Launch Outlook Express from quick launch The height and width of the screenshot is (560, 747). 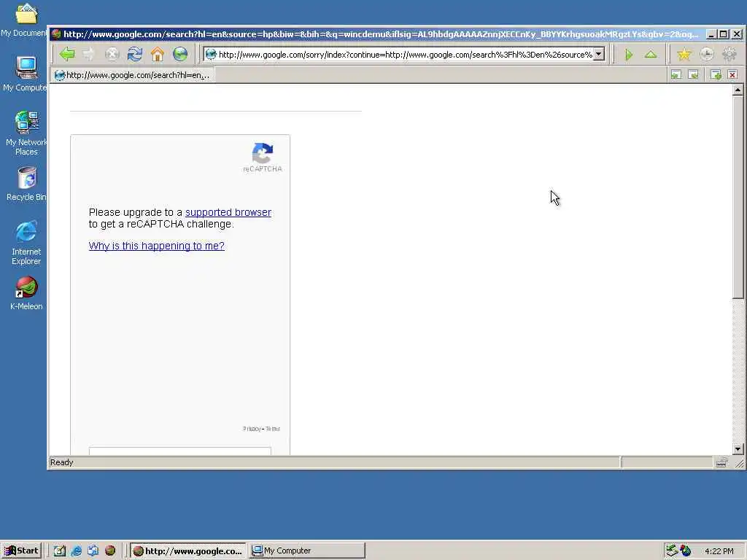coord(93,551)
